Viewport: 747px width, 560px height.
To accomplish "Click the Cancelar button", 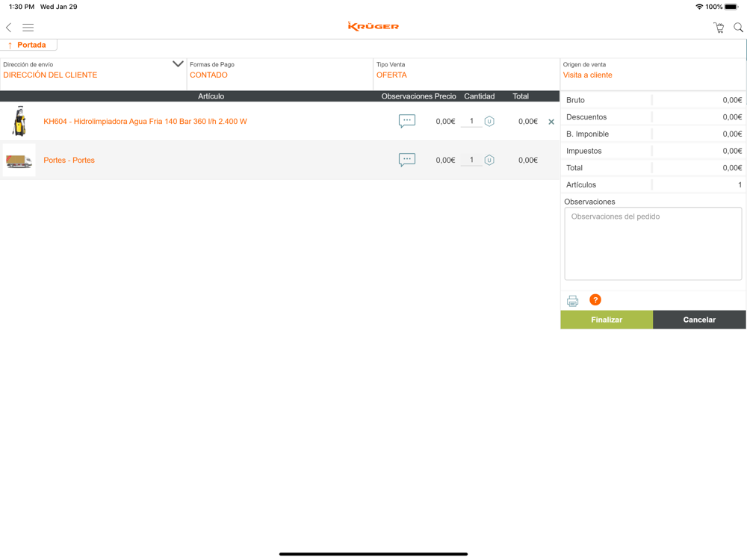I will pos(699,320).
